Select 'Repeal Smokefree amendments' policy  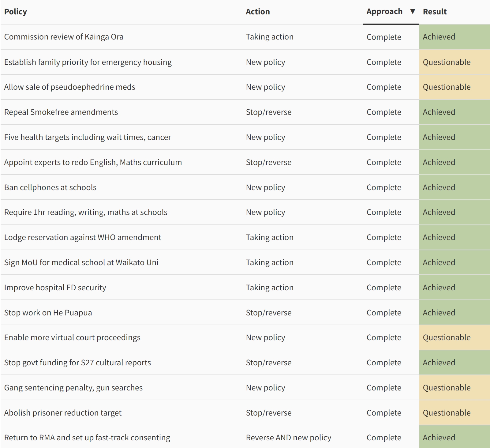pos(61,112)
